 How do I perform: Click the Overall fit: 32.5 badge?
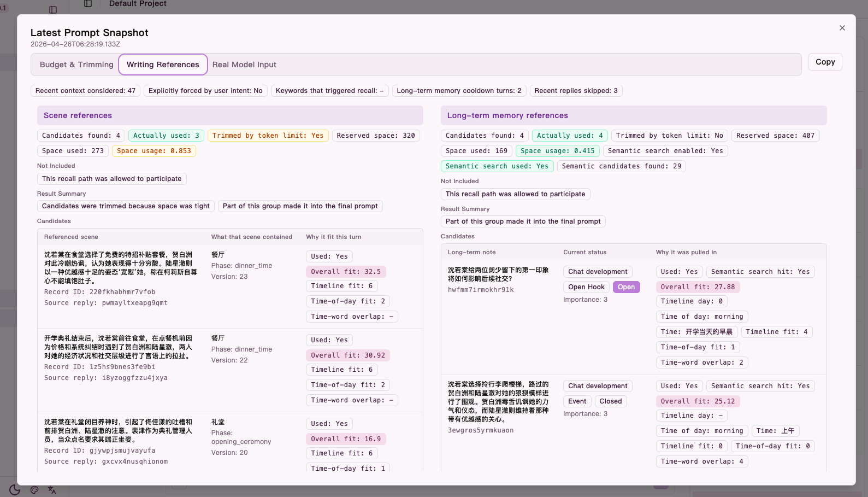pos(346,272)
